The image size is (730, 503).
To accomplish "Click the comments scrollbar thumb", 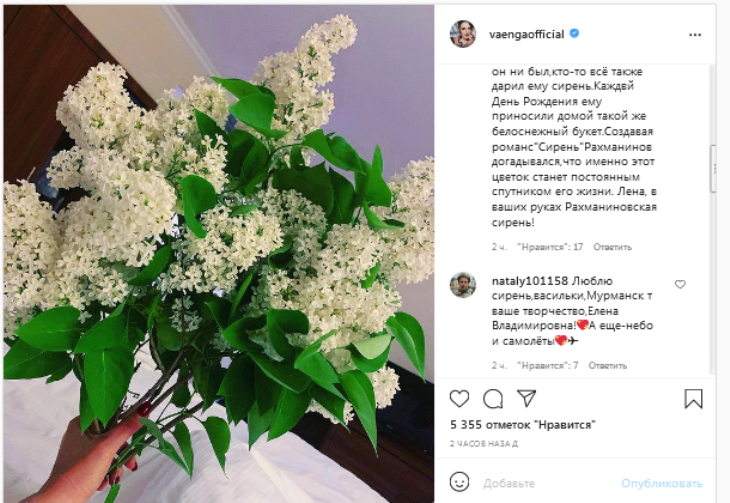I will (713, 169).
